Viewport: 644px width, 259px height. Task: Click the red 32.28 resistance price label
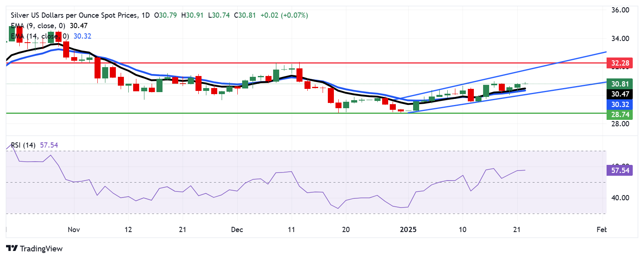pos(620,63)
